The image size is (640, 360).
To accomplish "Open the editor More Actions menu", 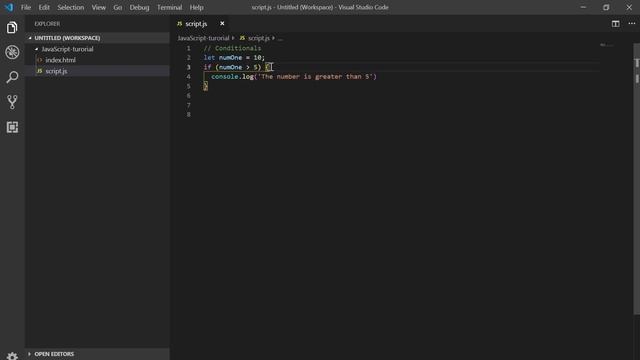I will coord(631,24).
